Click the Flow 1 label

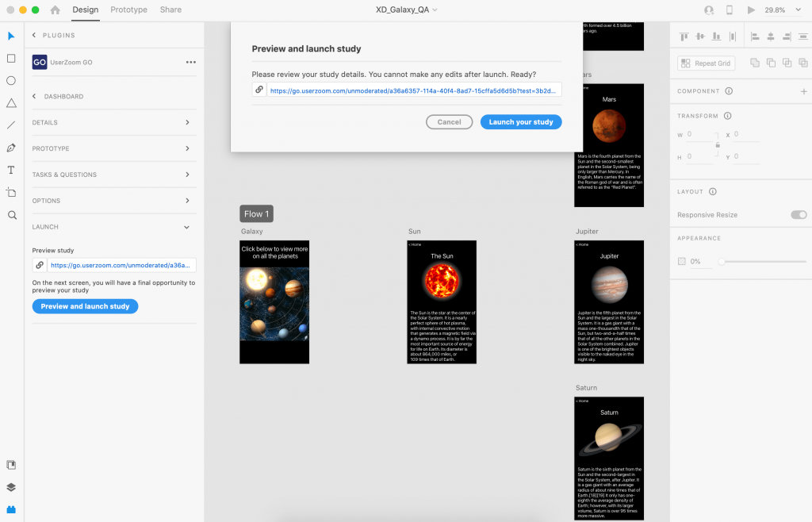(256, 214)
